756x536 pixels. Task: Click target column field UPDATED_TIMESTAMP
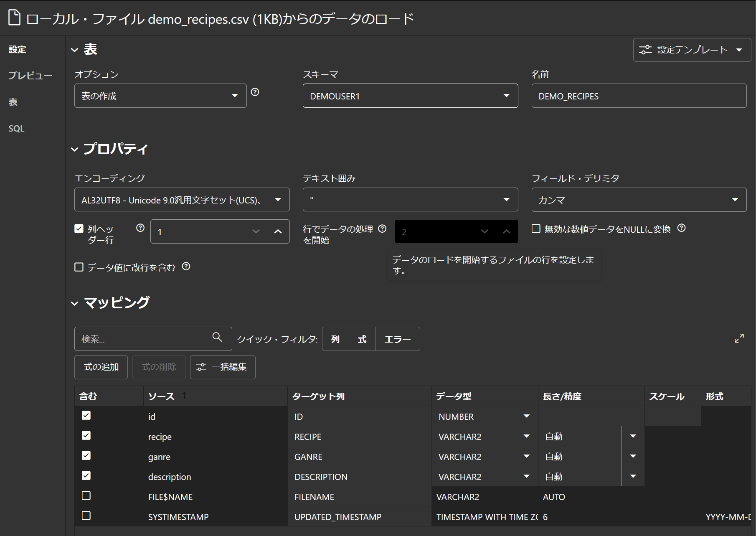[360, 516]
